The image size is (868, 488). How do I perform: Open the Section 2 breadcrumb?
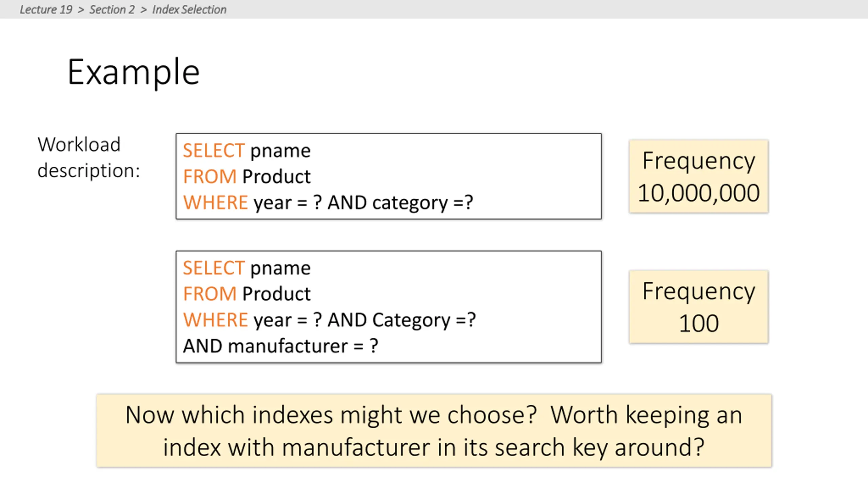click(112, 9)
